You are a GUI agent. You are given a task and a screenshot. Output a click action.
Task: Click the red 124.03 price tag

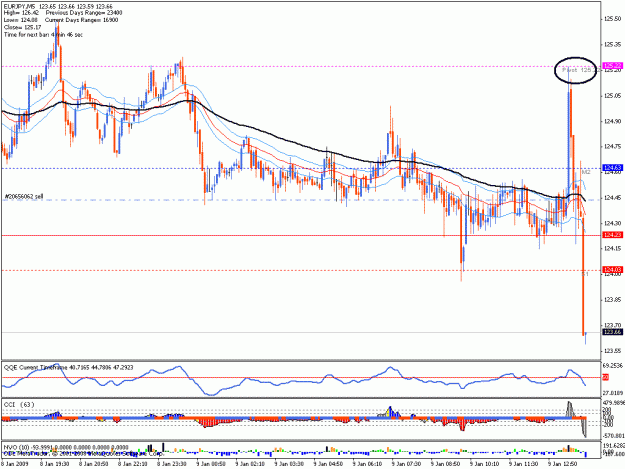click(613, 270)
